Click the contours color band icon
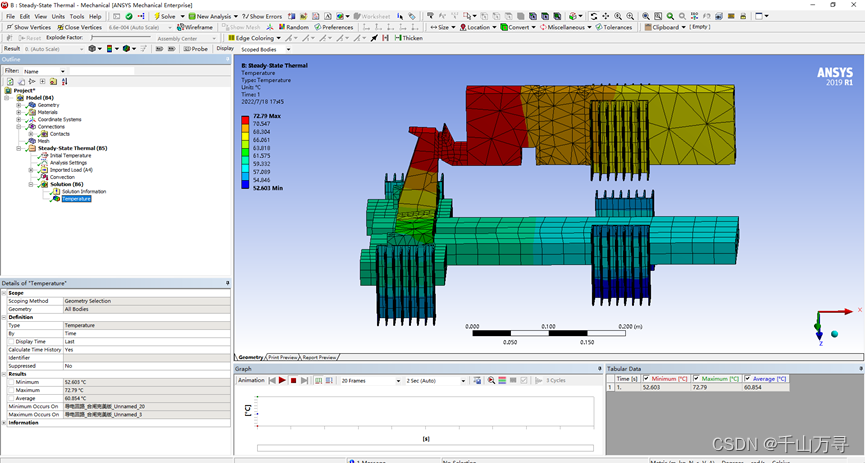The height and width of the screenshot is (463, 865). 109,49
